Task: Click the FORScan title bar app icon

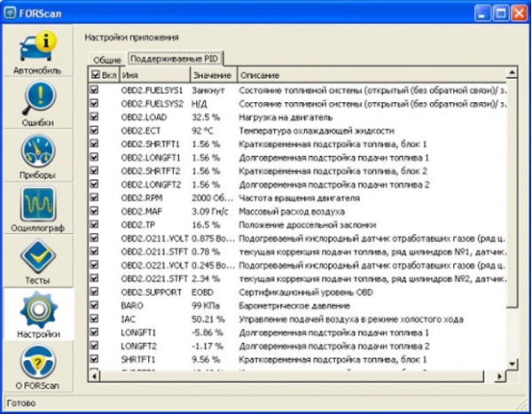Action: click(x=12, y=12)
